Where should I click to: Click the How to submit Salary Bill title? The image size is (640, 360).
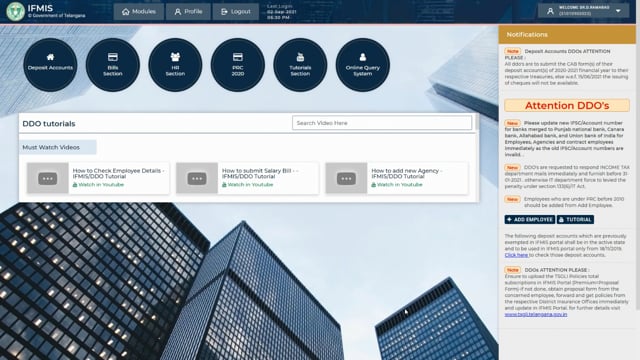pos(260,173)
